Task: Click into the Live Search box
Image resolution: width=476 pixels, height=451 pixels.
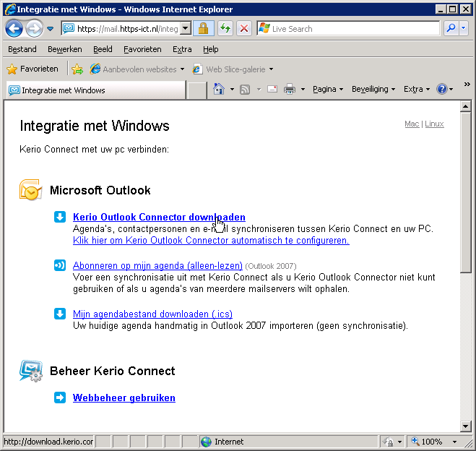Action: [x=348, y=29]
